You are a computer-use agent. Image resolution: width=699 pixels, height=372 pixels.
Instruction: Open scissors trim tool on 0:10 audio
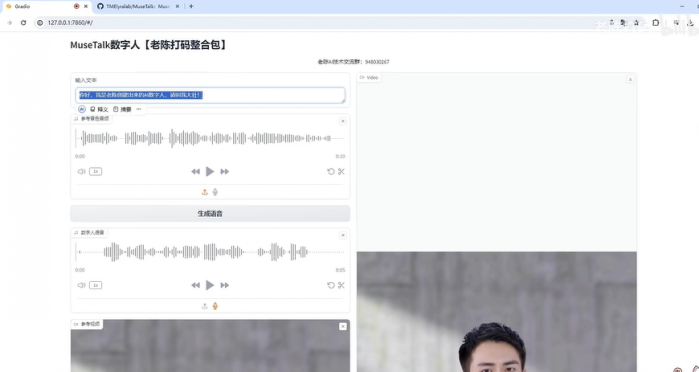(341, 171)
